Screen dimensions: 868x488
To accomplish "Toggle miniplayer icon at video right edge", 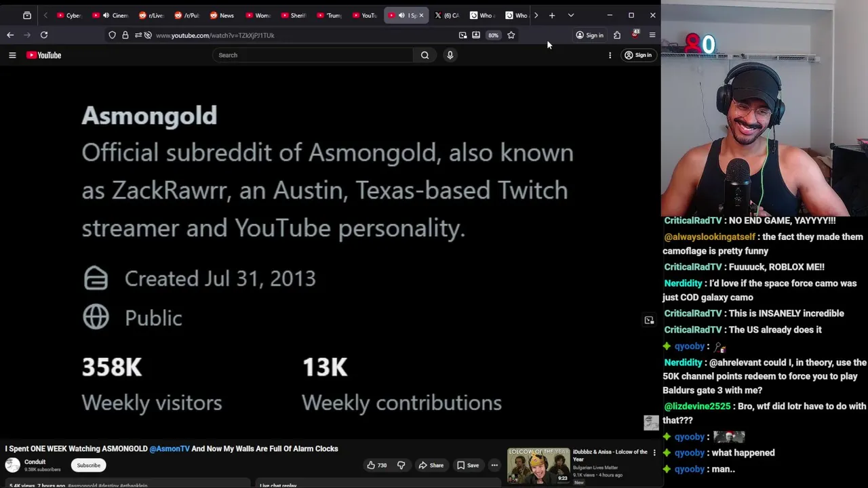I will tap(649, 320).
